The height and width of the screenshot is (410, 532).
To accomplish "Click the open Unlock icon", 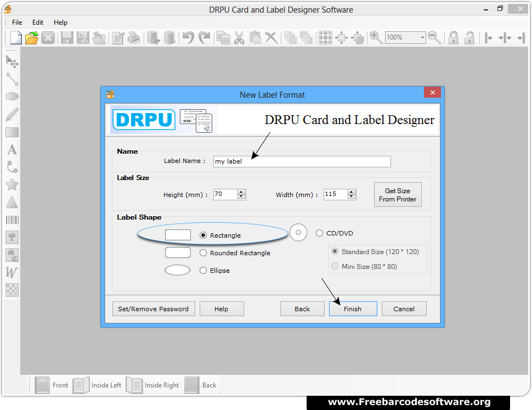I will (x=469, y=37).
